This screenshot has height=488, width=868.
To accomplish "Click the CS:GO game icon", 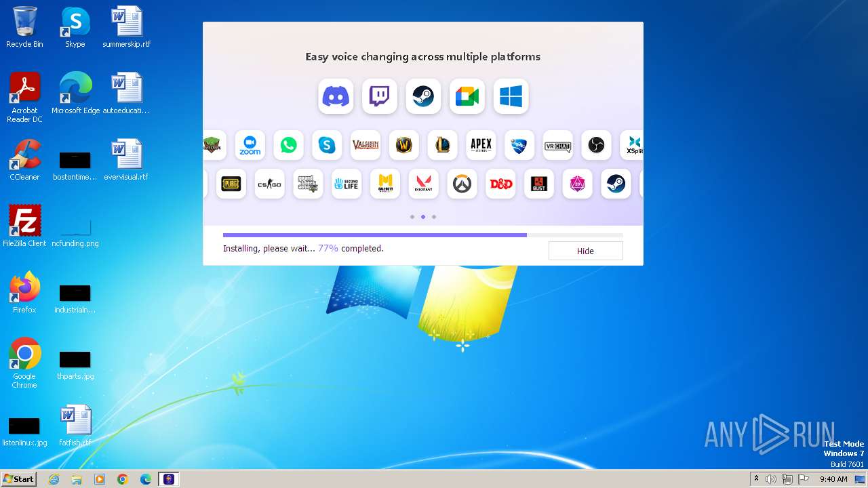I will (x=269, y=184).
